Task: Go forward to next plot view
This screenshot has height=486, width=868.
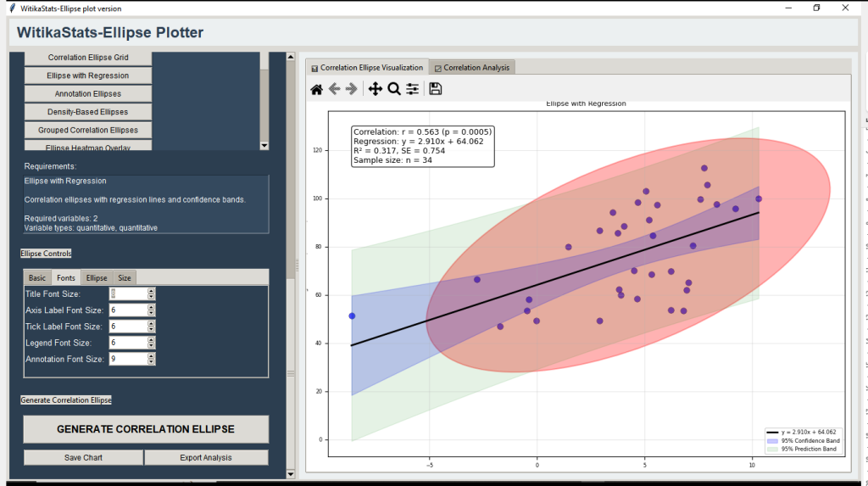Action: (x=352, y=89)
